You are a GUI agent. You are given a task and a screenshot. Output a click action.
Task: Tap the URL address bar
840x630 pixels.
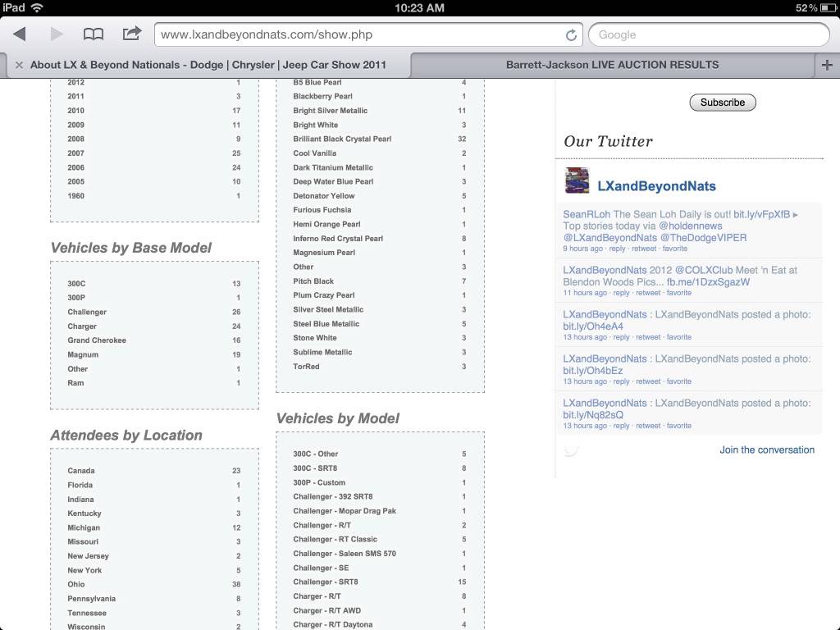pos(361,34)
